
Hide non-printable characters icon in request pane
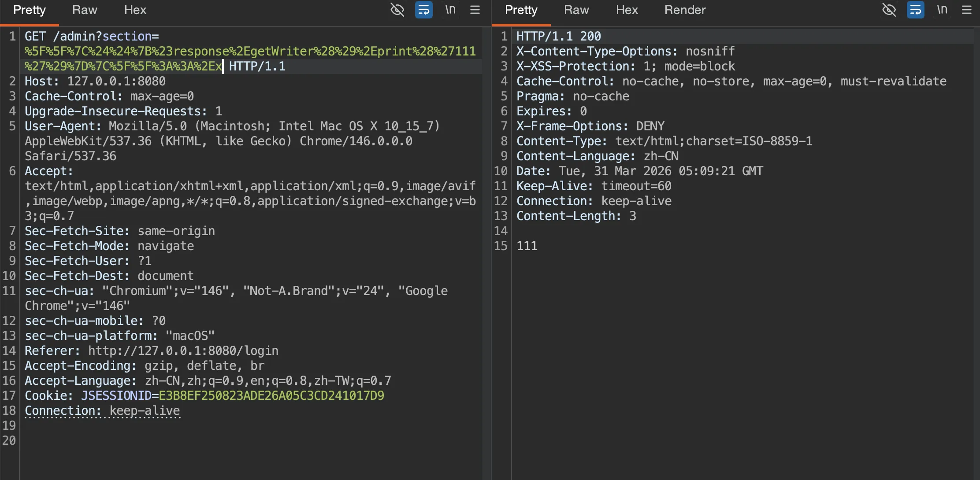397,10
